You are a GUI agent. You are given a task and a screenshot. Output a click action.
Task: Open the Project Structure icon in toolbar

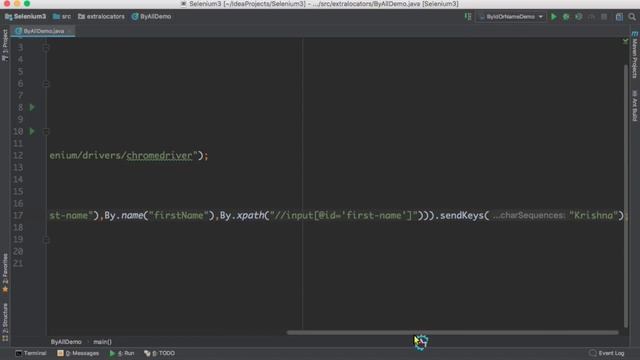[619, 17]
